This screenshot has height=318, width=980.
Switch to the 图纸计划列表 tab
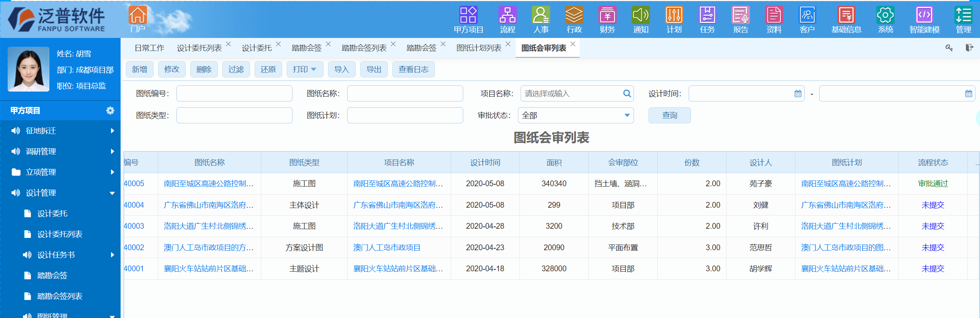point(479,48)
